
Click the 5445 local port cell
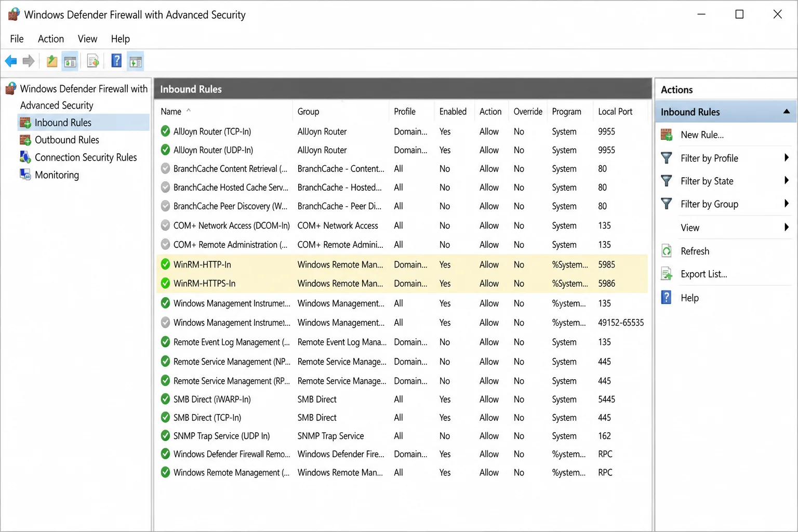click(606, 399)
